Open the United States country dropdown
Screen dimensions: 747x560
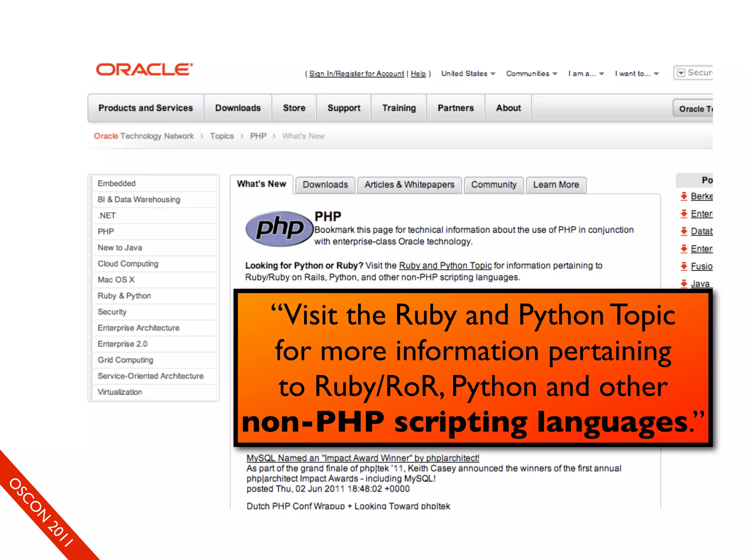468,74
